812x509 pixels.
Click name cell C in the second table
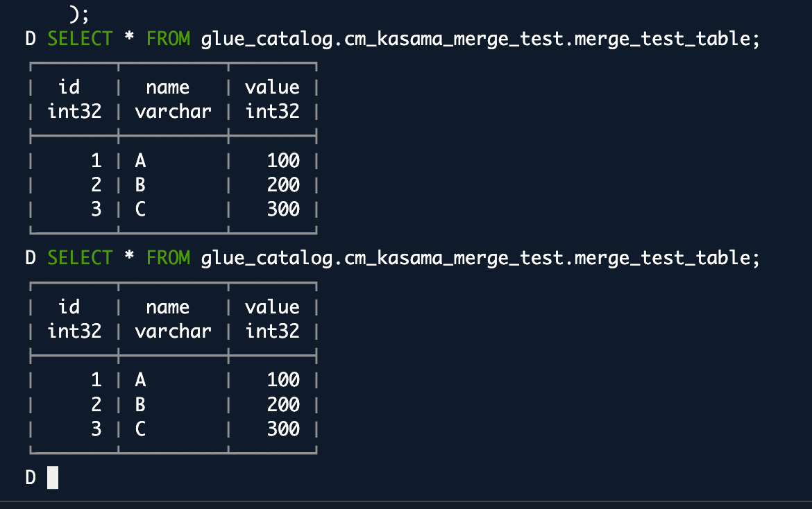coord(140,429)
